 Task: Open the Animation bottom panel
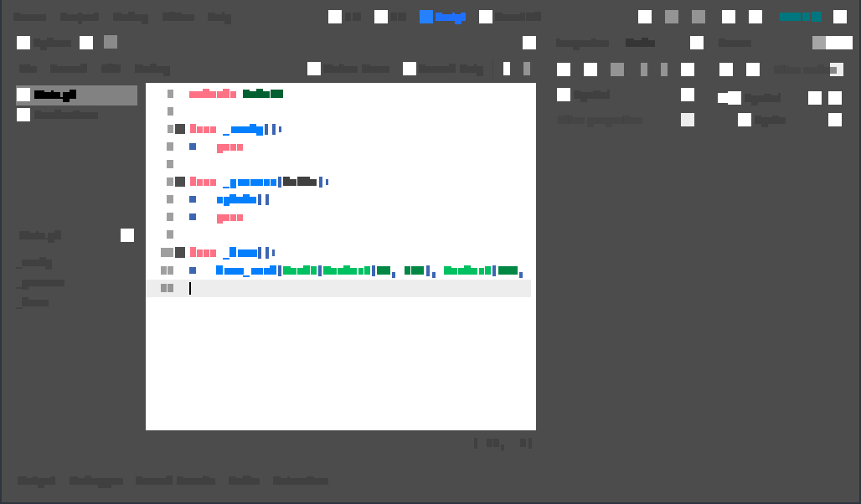(x=301, y=481)
